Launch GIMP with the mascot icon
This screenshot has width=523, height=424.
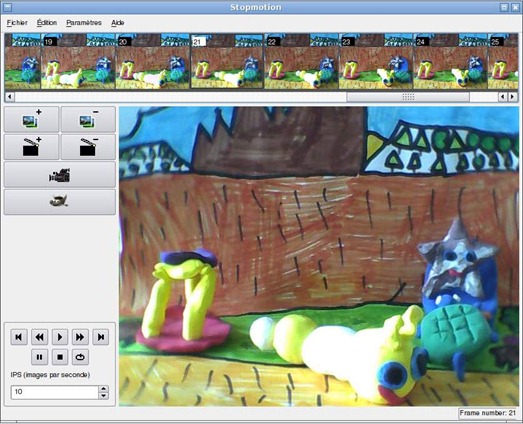(x=60, y=202)
